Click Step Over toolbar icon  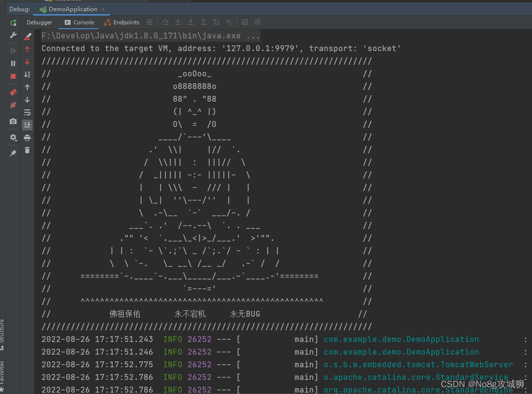165,22
